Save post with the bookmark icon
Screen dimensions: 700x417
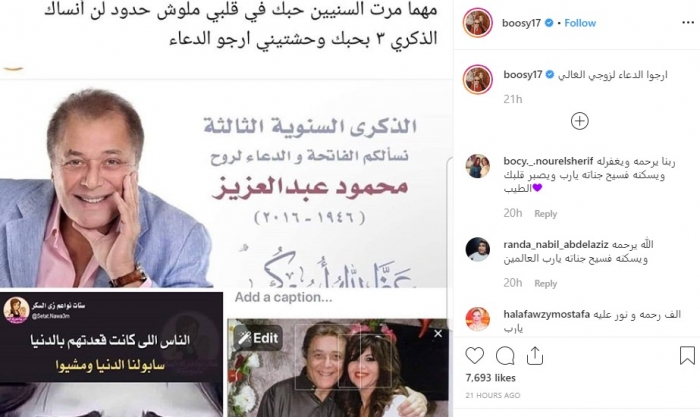(687, 355)
